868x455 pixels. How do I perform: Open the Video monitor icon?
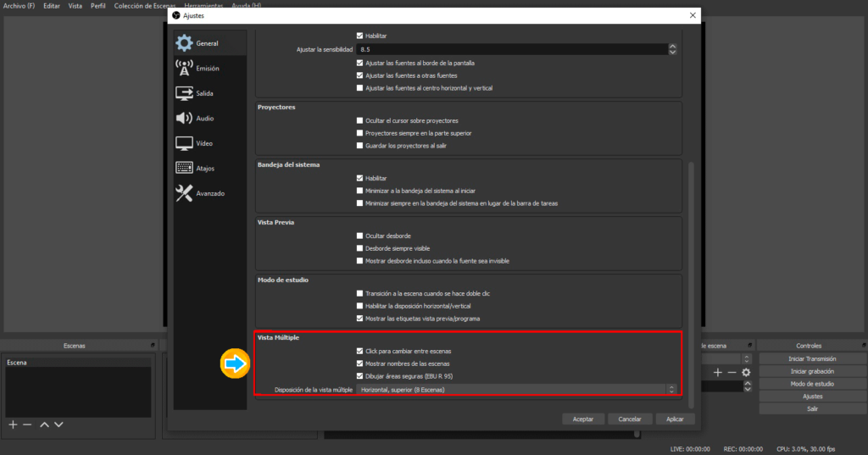[x=184, y=143]
